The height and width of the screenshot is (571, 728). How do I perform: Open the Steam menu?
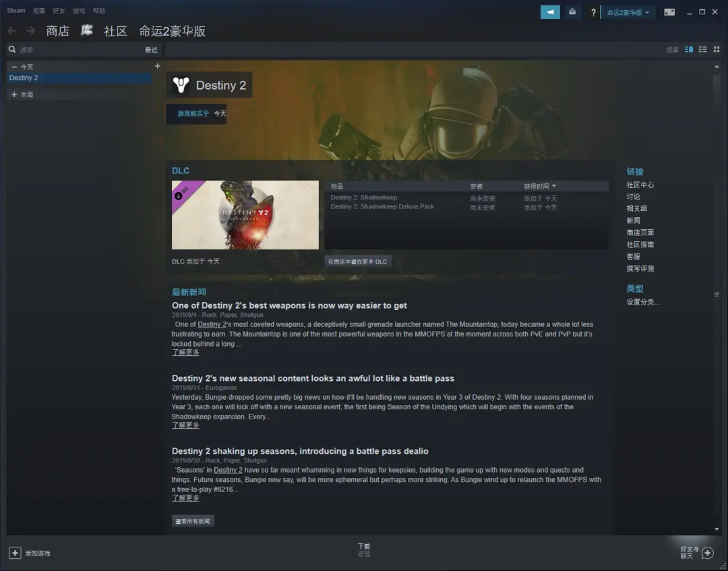coord(16,11)
